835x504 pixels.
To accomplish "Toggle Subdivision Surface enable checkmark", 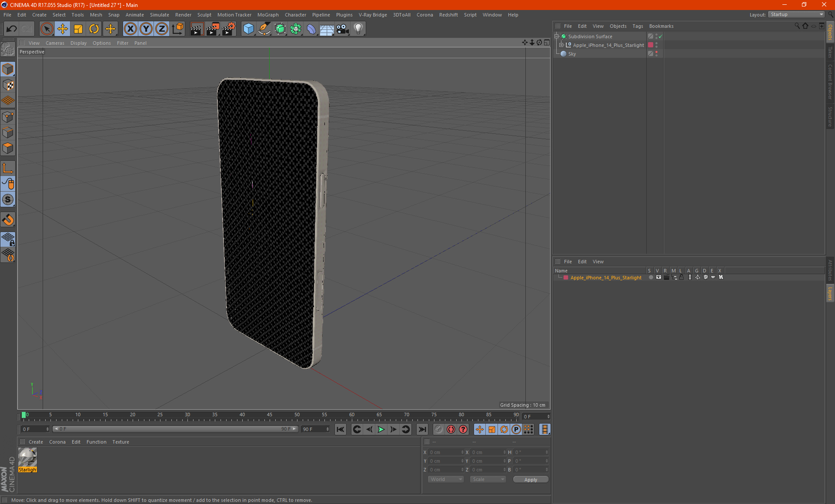I will (661, 36).
